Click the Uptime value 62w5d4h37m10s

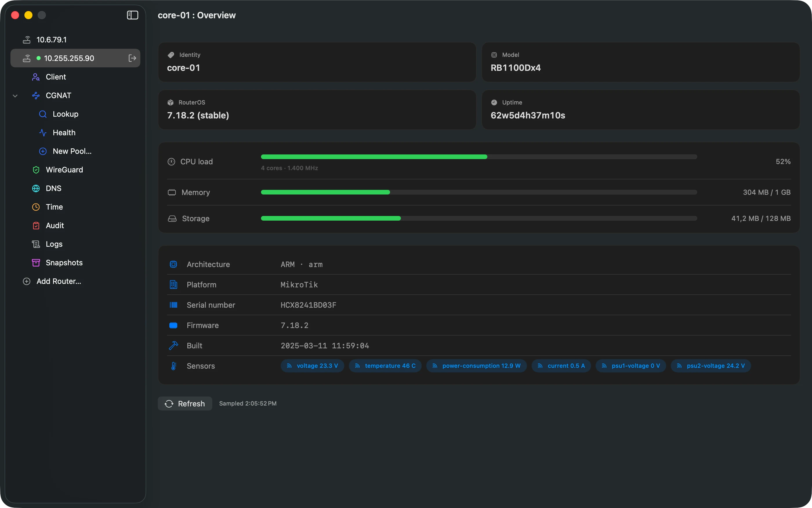528,116
